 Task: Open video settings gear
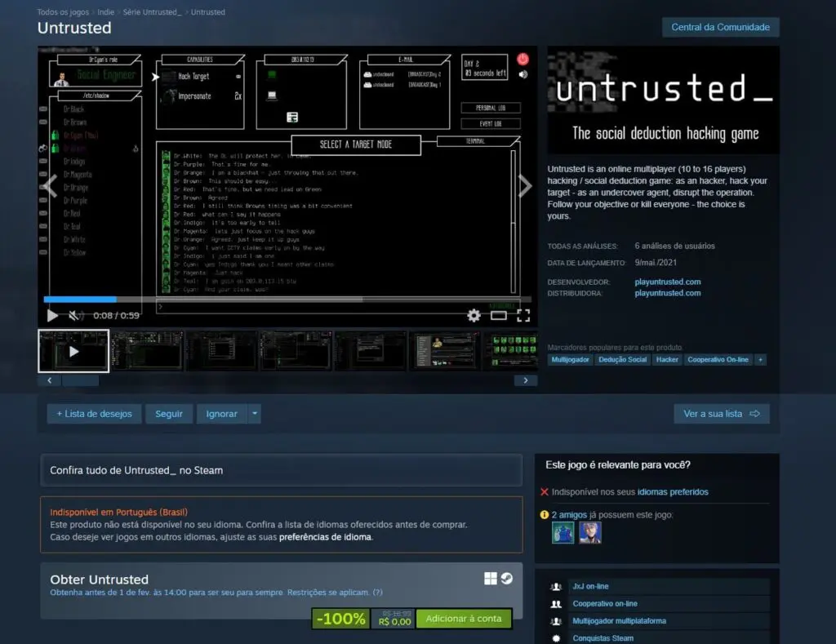[x=474, y=315]
